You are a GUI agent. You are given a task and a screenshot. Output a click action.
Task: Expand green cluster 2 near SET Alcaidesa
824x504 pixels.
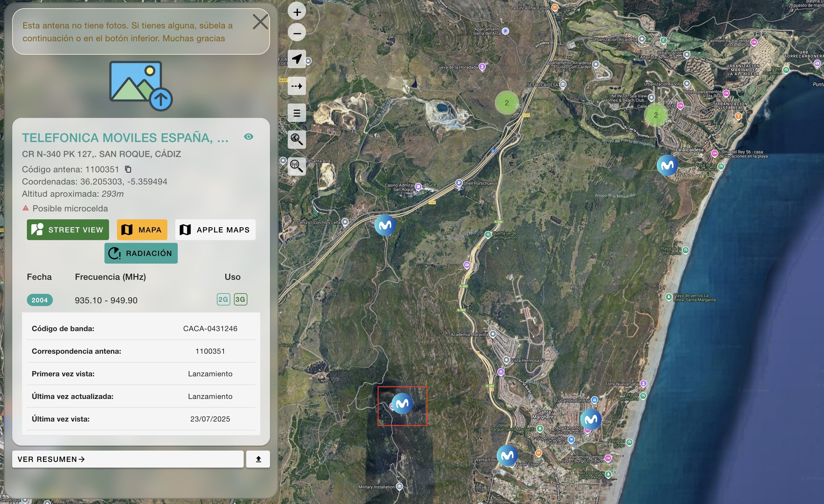point(507,103)
